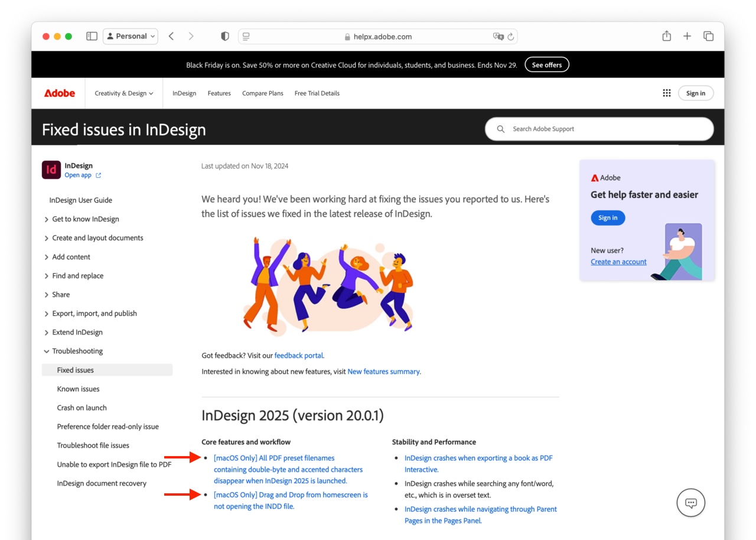Click the feedback portal link
The width and height of the screenshot is (756, 540).
point(299,356)
